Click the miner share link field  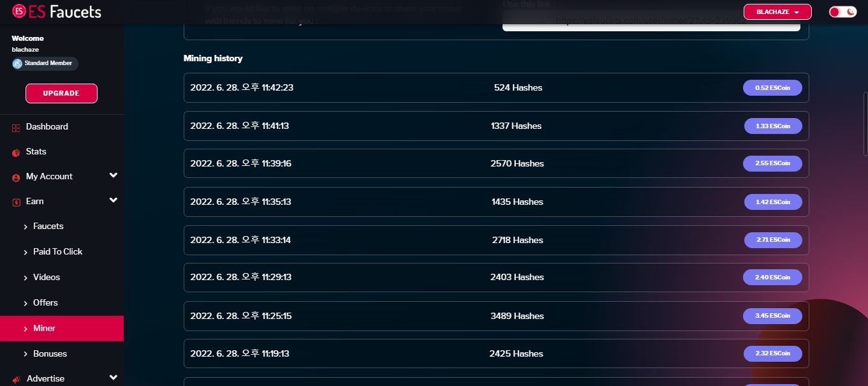tap(651, 21)
